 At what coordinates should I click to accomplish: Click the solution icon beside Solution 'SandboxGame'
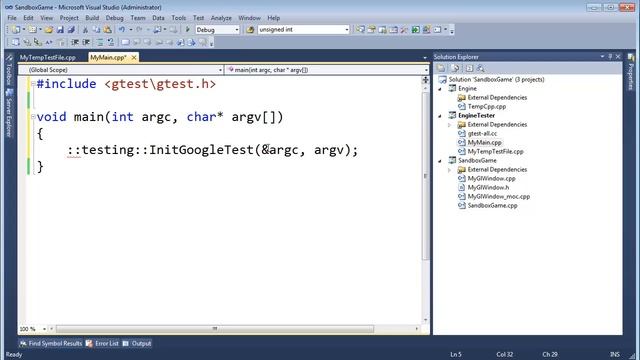(x=443, y=80)
